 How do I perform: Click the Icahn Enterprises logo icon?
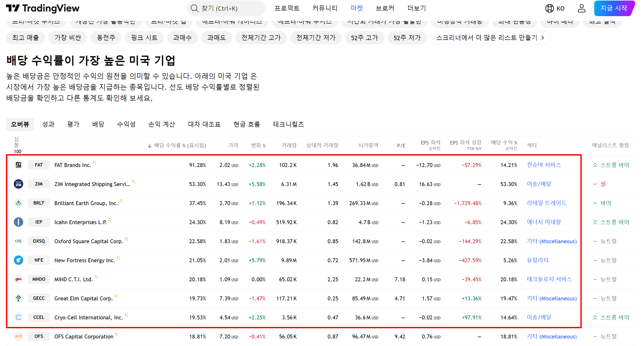19,222
